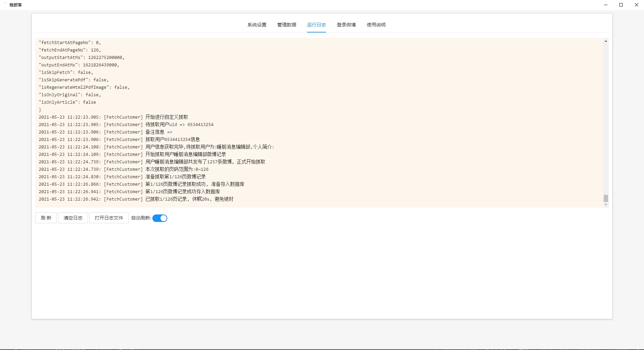Minimize the 稳部落 window

tap(605, 5)
